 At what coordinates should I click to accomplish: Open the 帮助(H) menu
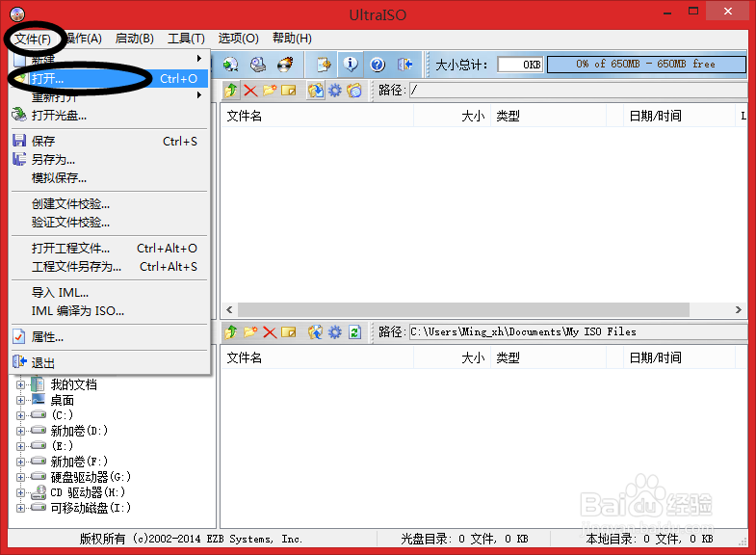pos(292,39)
